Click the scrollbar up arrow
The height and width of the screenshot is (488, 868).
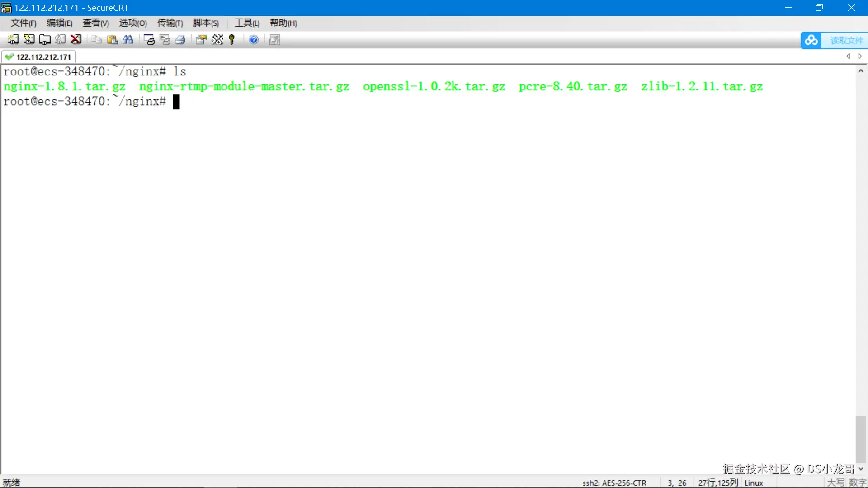click(861, 71)
